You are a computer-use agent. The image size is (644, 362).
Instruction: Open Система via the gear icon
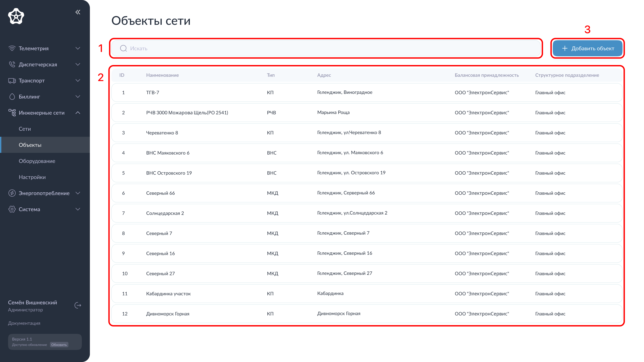tap(12, 209)
